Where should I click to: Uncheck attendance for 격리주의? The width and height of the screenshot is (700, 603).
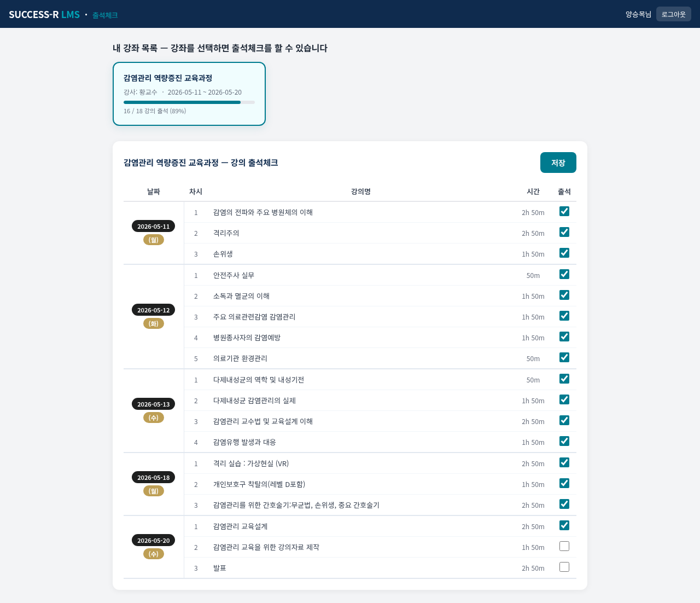click(x=564, y=232)
